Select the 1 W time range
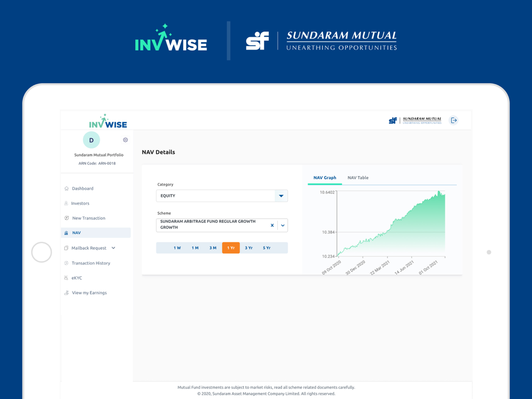 pyautogui.click(x=177, y=248)
